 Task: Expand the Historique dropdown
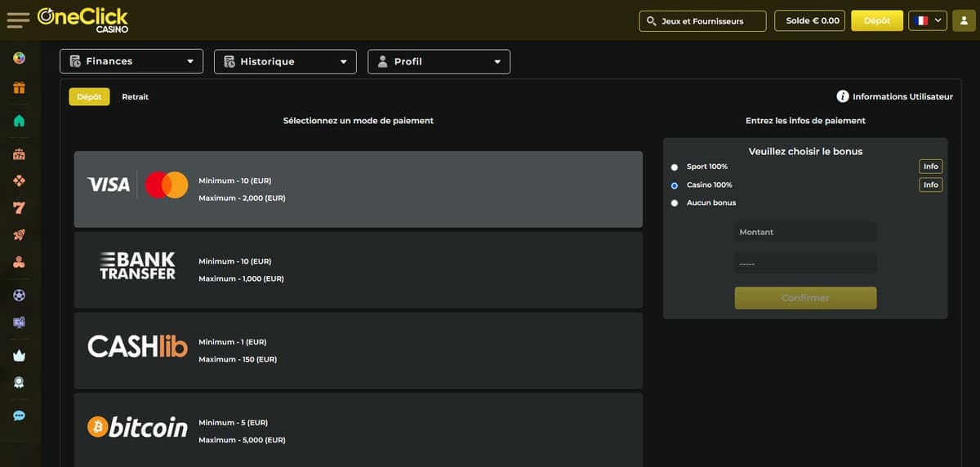[x=285, y=61]
